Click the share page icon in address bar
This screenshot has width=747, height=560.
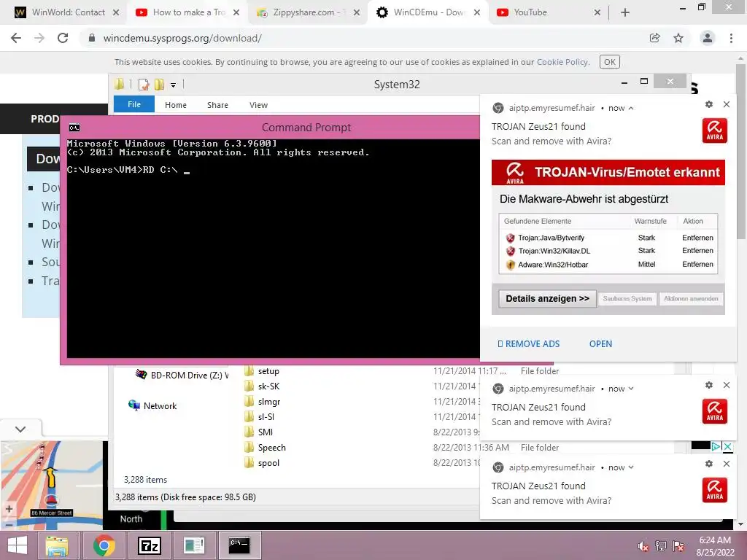655,38
